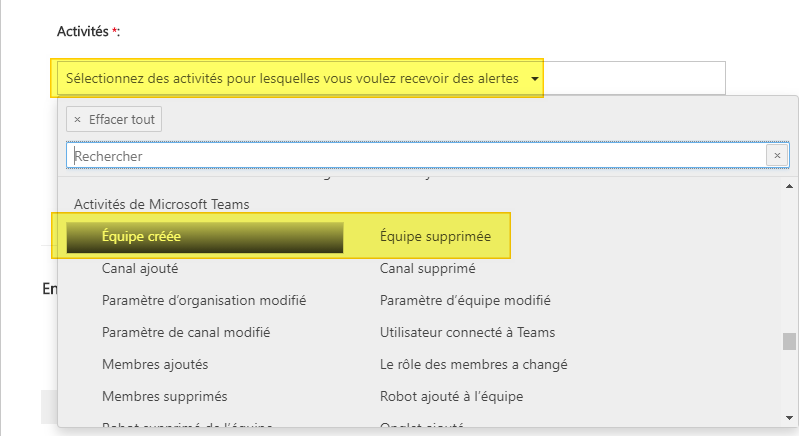
Task: Click the activity list scrollbar thumb
Action: [790, 342]
